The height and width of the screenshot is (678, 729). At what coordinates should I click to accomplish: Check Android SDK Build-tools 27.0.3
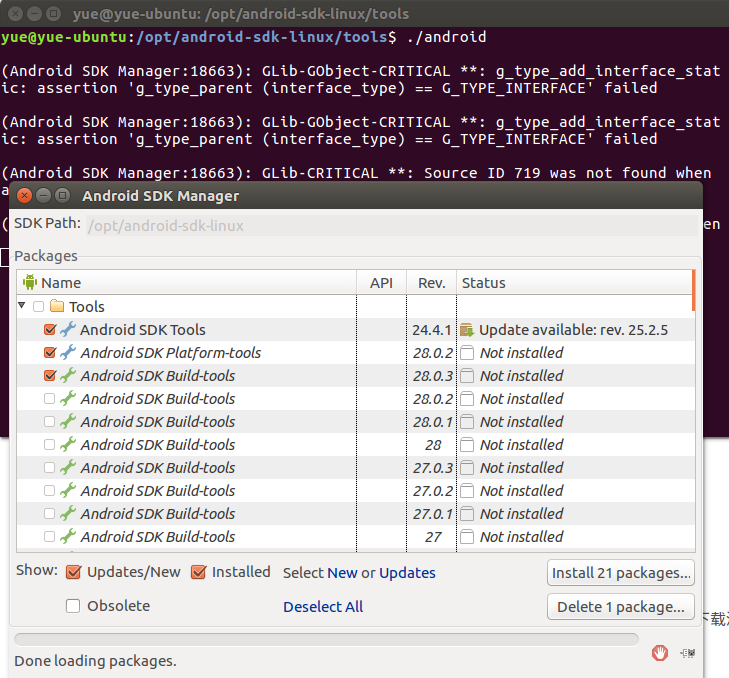(x=49, y=467)
